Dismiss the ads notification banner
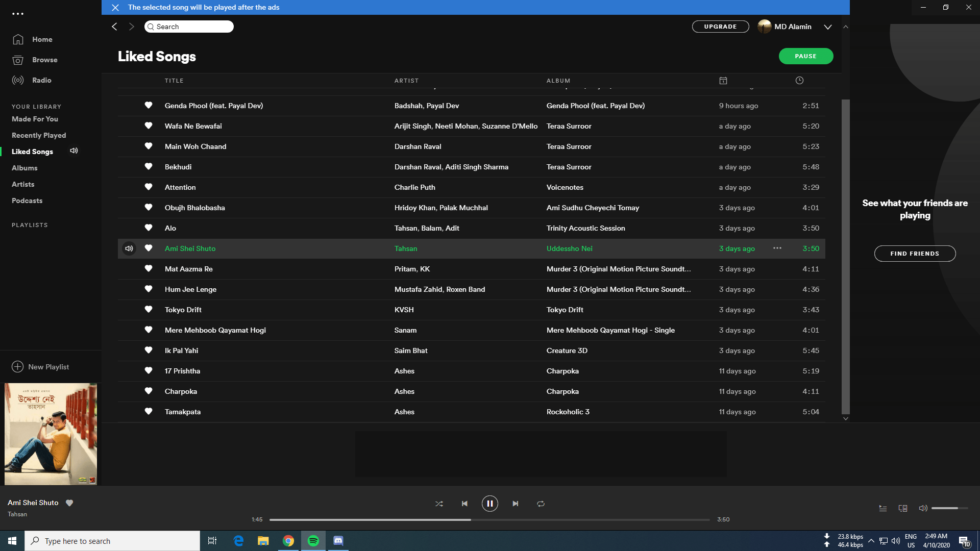The width and height of the screenshot is (980, 551). coord(115,7)
